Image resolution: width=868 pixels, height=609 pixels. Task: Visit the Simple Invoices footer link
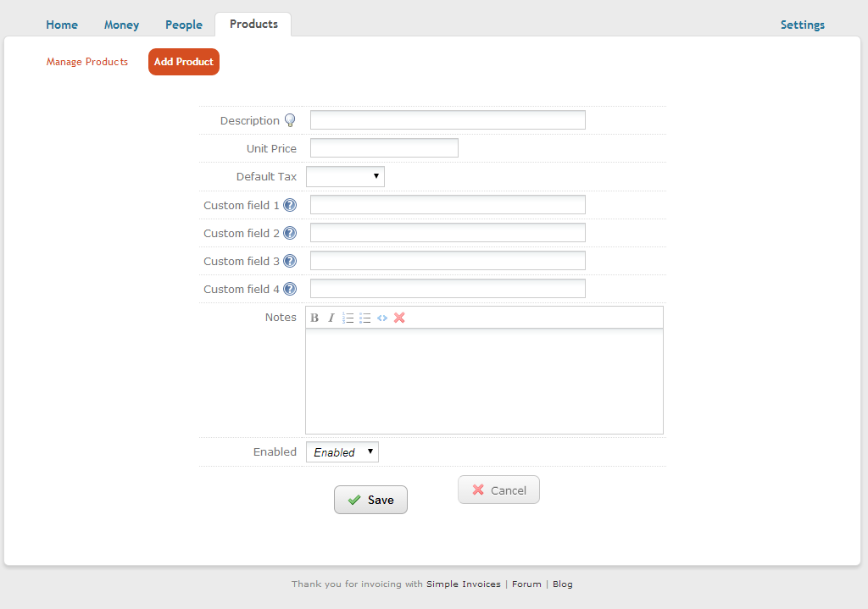tap(464, 584)
